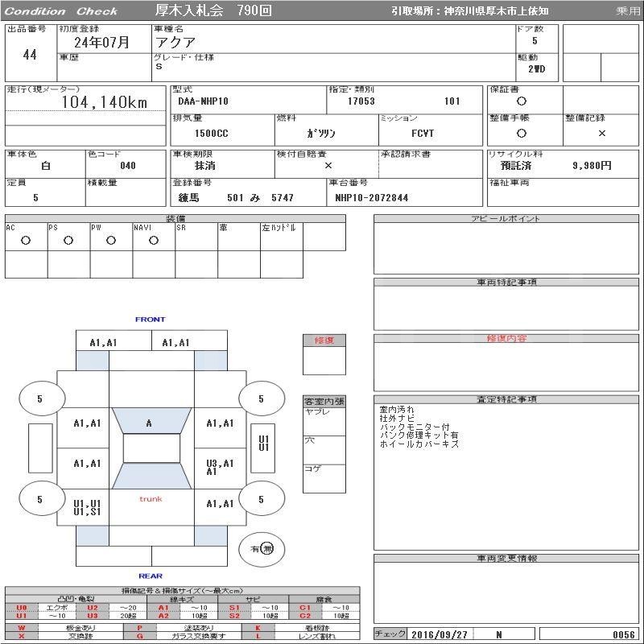Click the 'U1,U1 U1,S1' panel marking

tap(87, 508)
